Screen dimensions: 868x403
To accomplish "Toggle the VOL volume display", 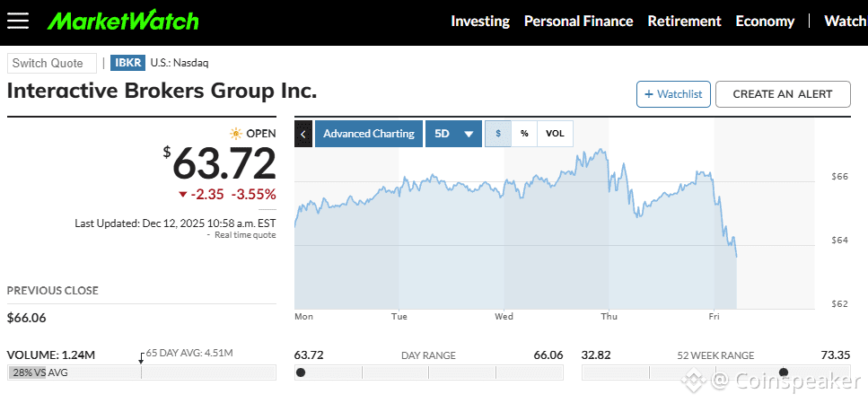I will [x=555, y=134].
